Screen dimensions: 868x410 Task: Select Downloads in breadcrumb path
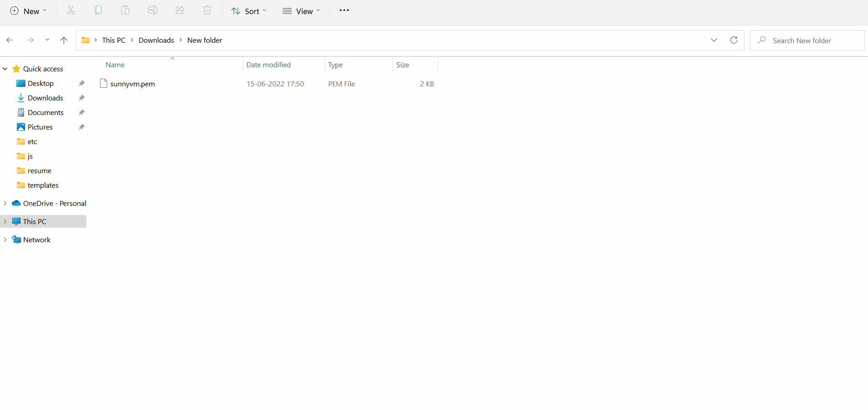[156, 40]
